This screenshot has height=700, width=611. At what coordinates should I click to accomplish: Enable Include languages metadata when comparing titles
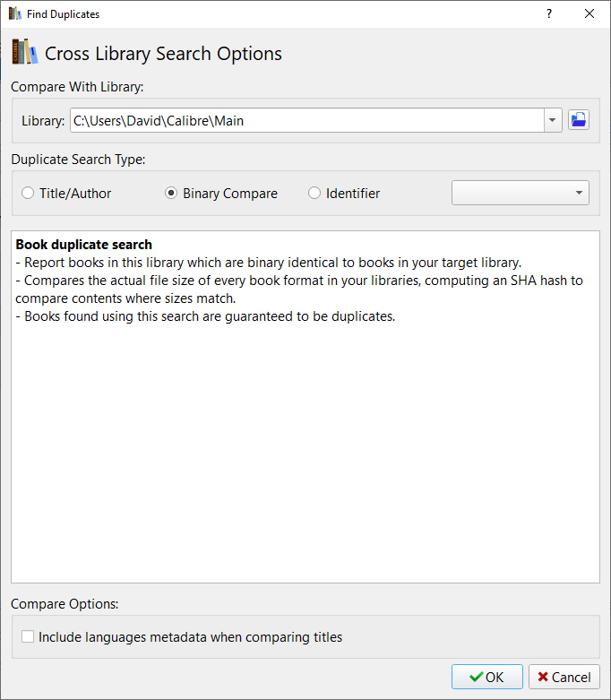(x=29, y=637)
